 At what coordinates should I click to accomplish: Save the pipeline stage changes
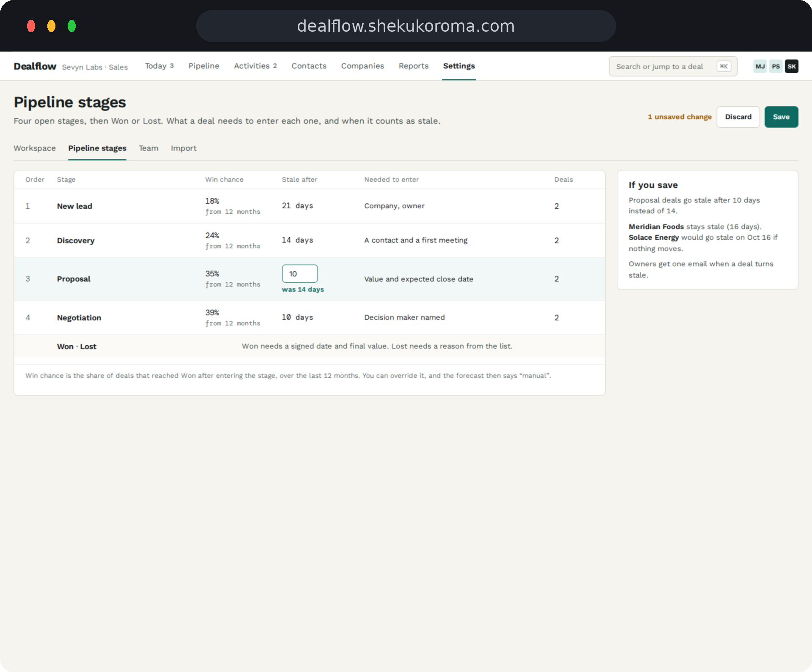pos(781,117)
